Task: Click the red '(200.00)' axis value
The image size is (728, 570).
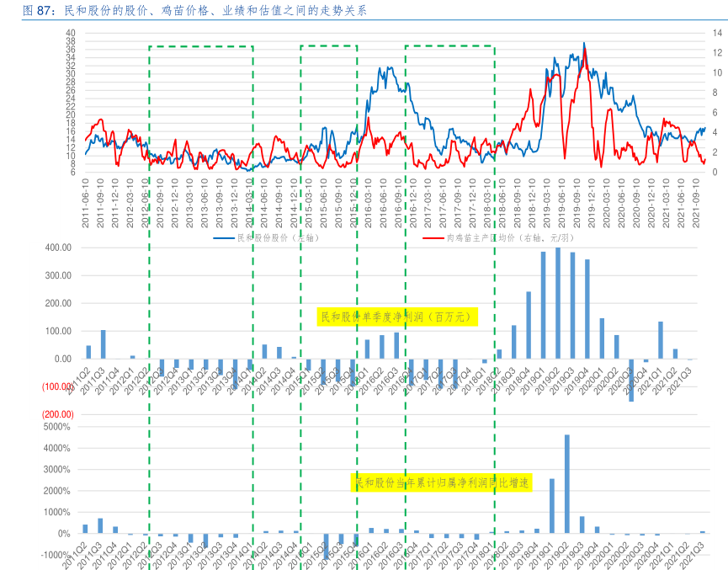Action: [57, 414]
